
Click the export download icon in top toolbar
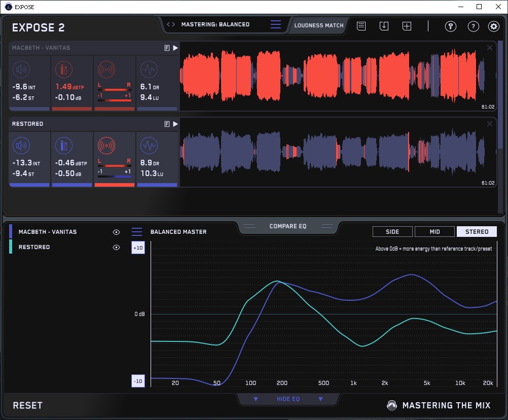click(384, 26)
